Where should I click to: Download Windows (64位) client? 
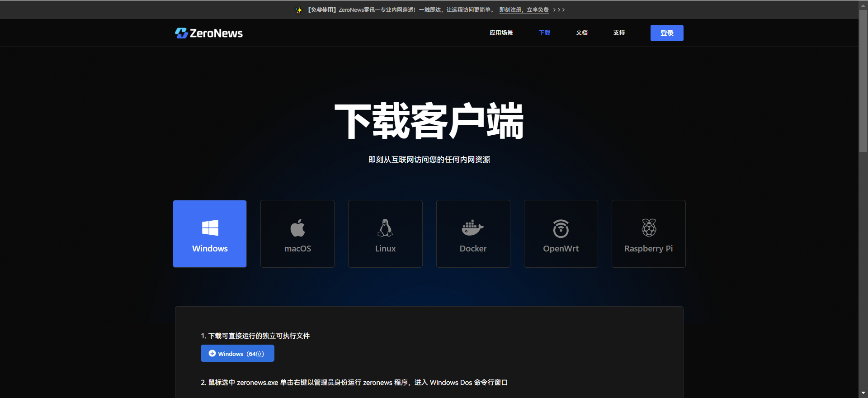237,353
